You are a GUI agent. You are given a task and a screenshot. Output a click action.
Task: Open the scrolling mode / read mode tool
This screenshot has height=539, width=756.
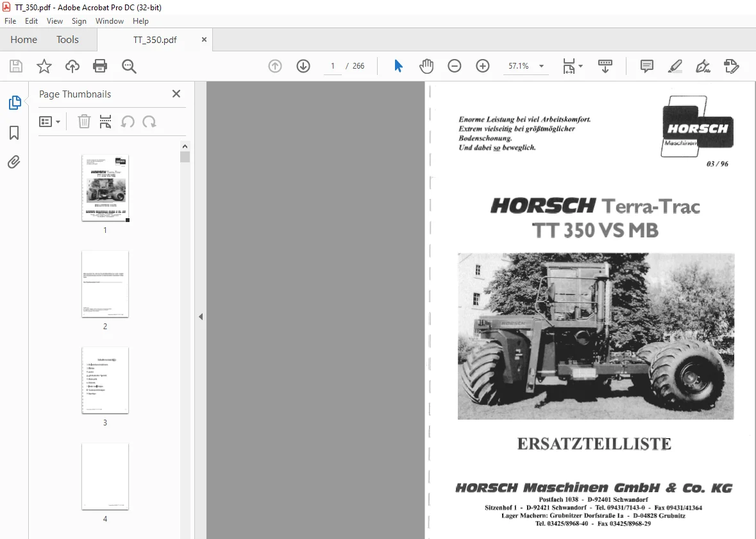click(x=605, y=66)
